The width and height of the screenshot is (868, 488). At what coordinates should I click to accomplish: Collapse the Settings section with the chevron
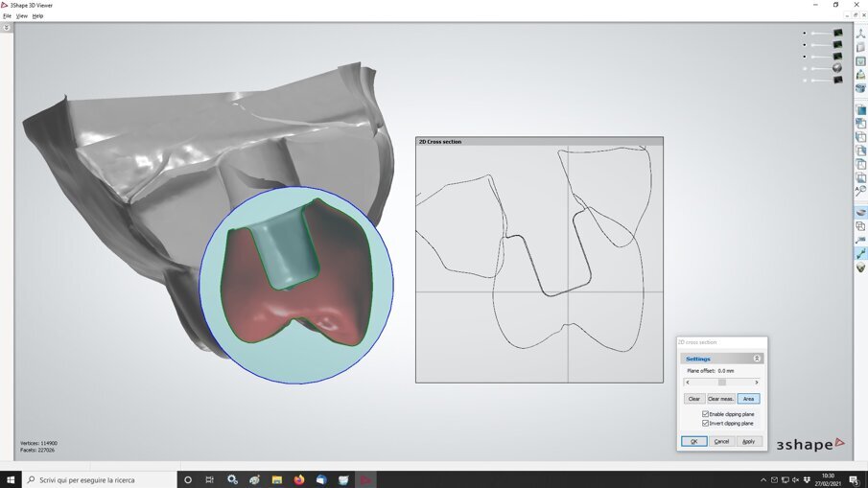click(757, 359)
